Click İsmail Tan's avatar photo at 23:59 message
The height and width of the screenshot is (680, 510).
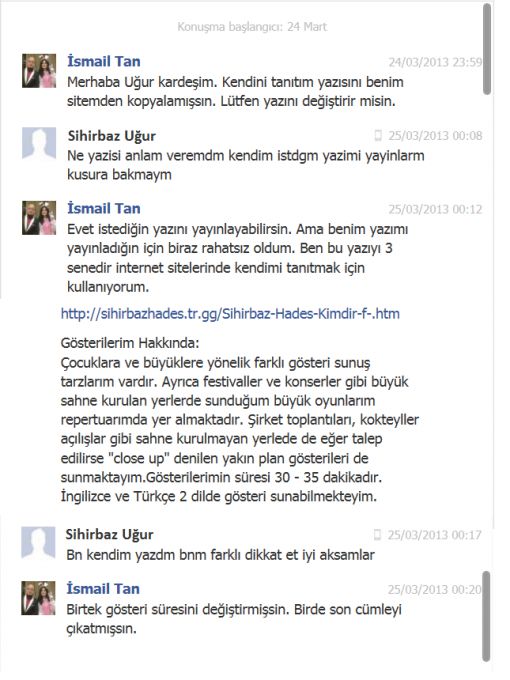[x=39, y=71]
